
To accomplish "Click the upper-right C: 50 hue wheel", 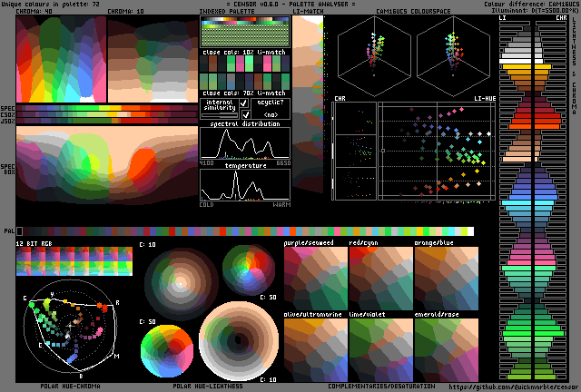I will point(249,269).
